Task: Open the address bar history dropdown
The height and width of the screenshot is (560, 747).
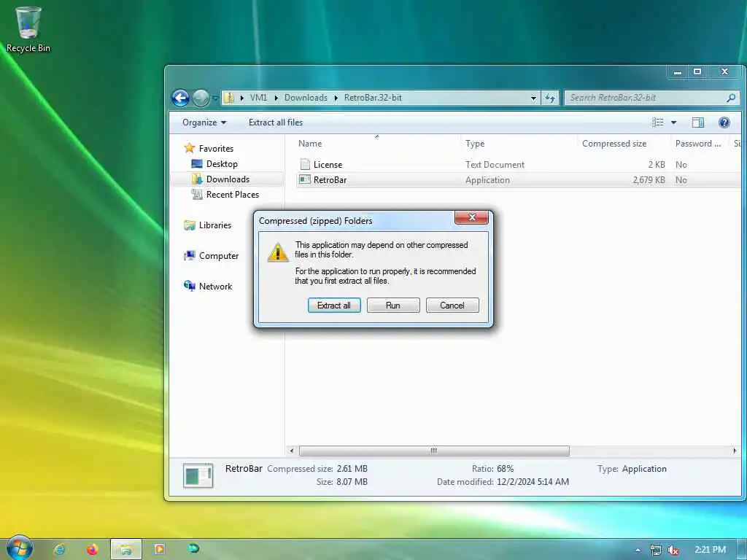Action: point(533,98)
